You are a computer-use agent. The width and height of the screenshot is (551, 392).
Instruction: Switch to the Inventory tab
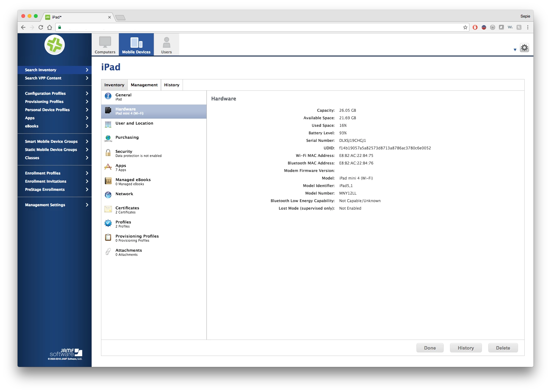pos(114,85)
